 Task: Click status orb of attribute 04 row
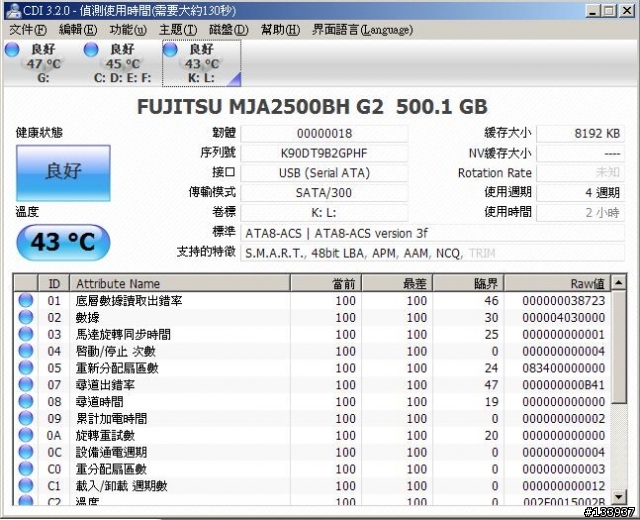[x=26, y=351]
